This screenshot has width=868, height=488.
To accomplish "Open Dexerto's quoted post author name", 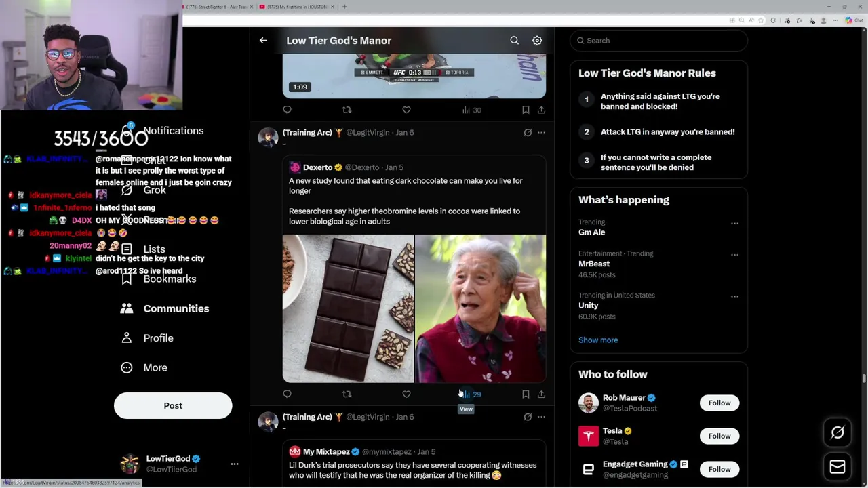I will 317,167.
